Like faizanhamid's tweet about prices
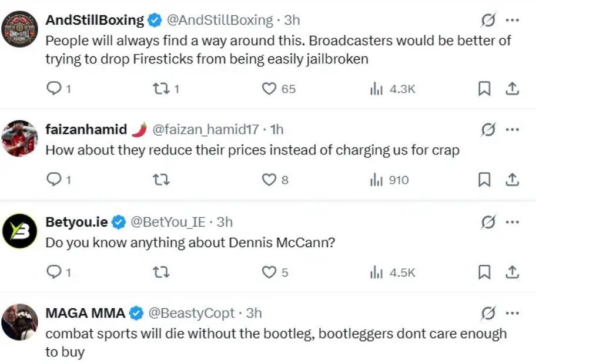This screenshot has height=364, width=589. (x=269, y=180)
